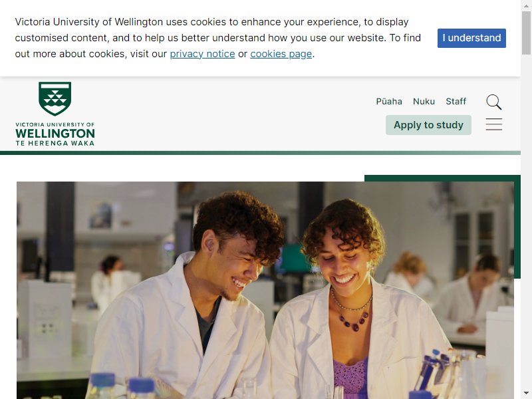
Task: Accept cookies with I understand button
Action: tap(471, 38)
